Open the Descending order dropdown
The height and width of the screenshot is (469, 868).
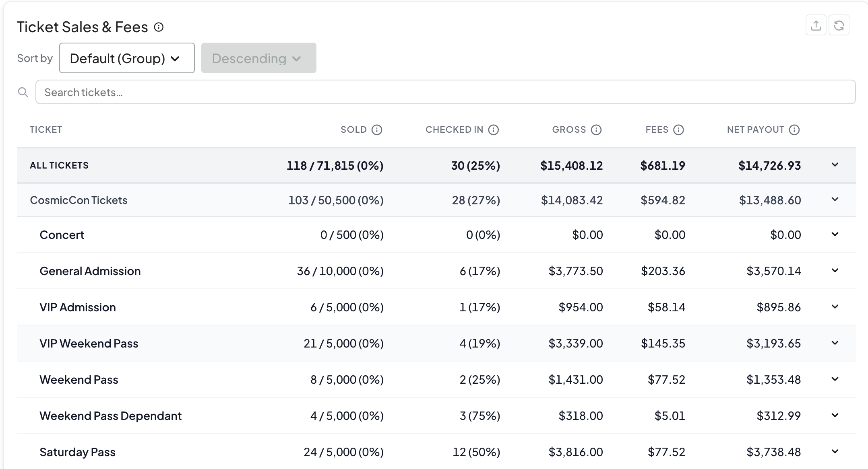[258, 58]
